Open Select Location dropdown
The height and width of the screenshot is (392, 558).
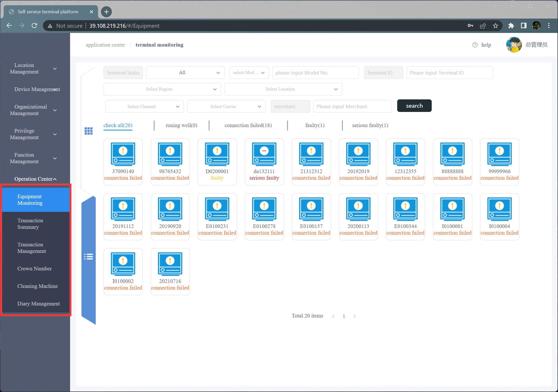coord(283,89)
